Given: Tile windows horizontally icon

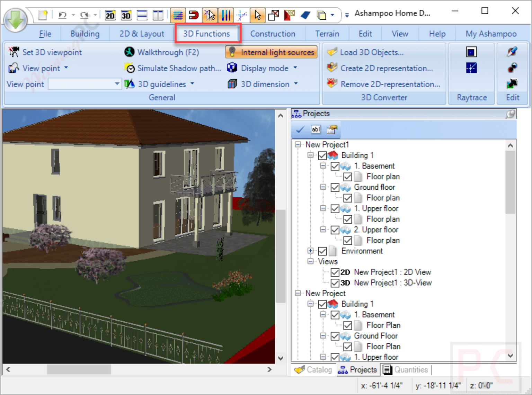Looking at the screenshot, I should pos(142,15).
